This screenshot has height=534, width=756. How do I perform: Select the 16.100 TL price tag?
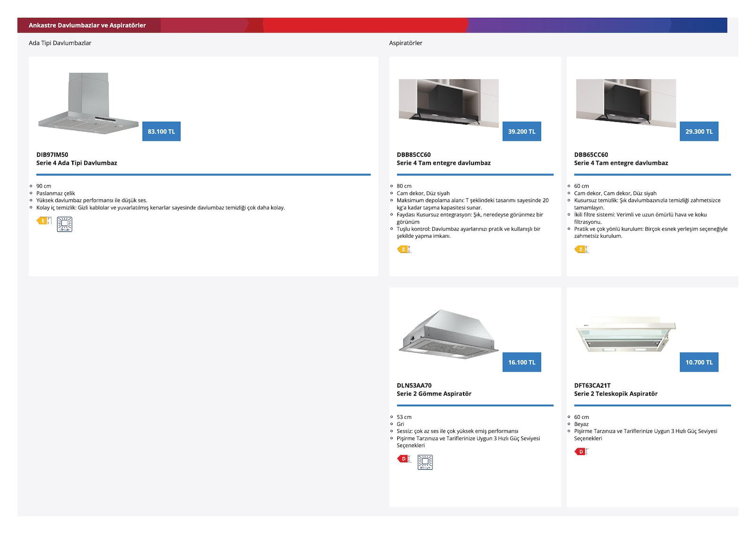[x=522, y=363]
